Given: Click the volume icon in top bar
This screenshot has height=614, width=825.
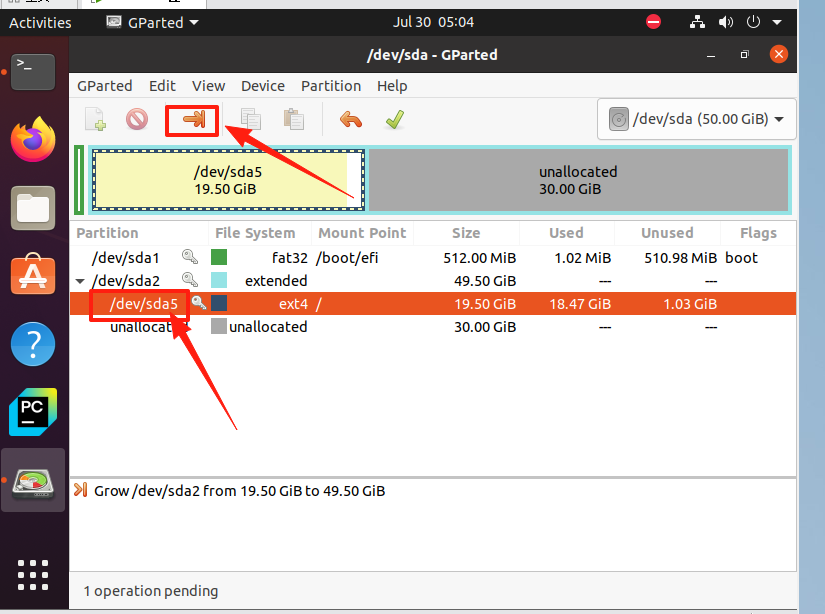Looking at the screenshot, I should tap(726, 22).
